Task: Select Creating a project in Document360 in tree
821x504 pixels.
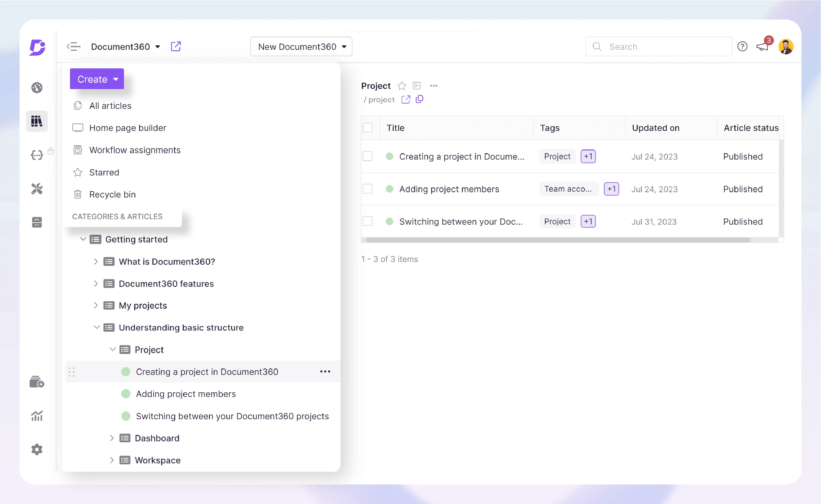Action: pos(207,372)
